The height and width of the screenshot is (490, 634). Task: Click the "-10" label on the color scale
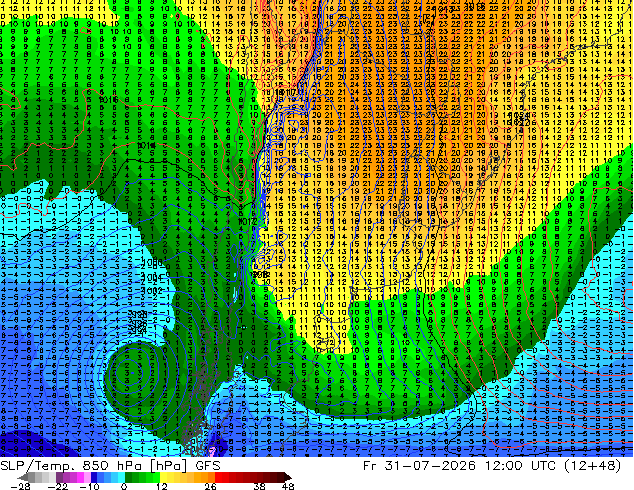coord(89,486)
